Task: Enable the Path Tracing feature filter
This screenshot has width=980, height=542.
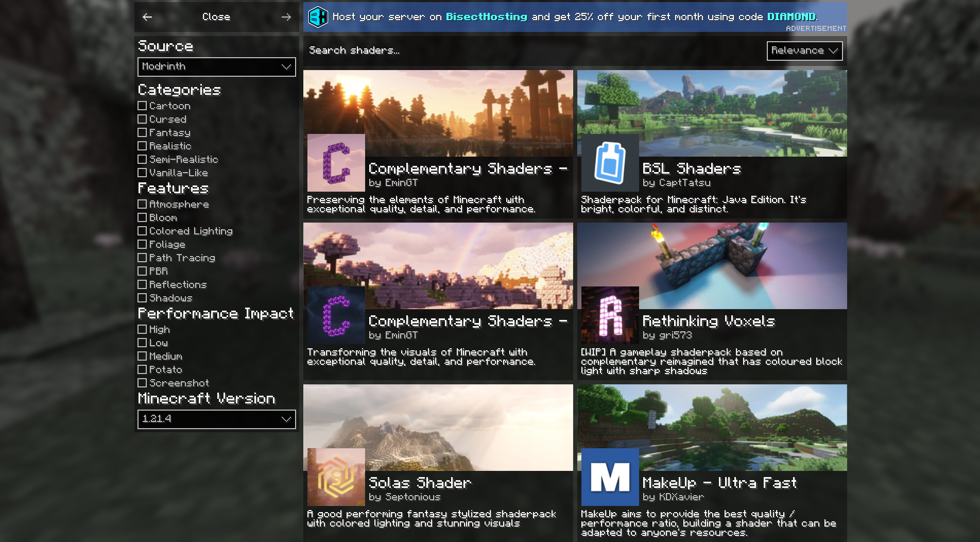Action: point(142,258)
